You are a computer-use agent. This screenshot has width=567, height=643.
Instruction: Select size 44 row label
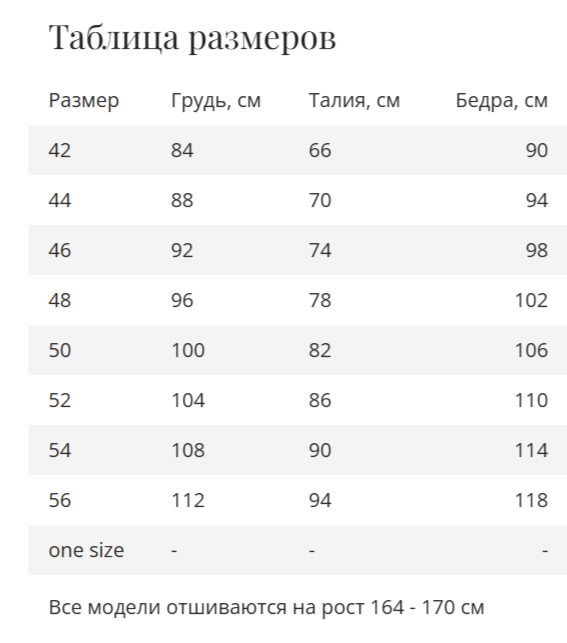(x=60, y=200)
